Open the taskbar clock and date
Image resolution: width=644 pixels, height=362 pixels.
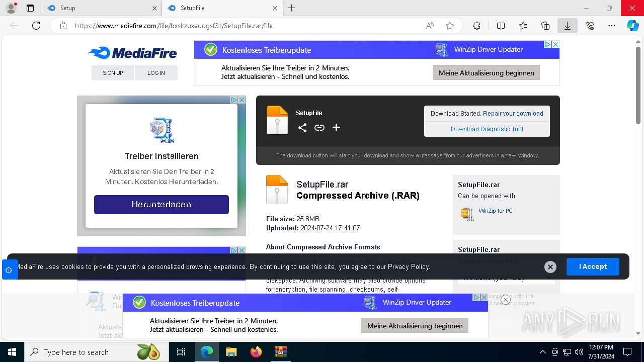point(601,352)
